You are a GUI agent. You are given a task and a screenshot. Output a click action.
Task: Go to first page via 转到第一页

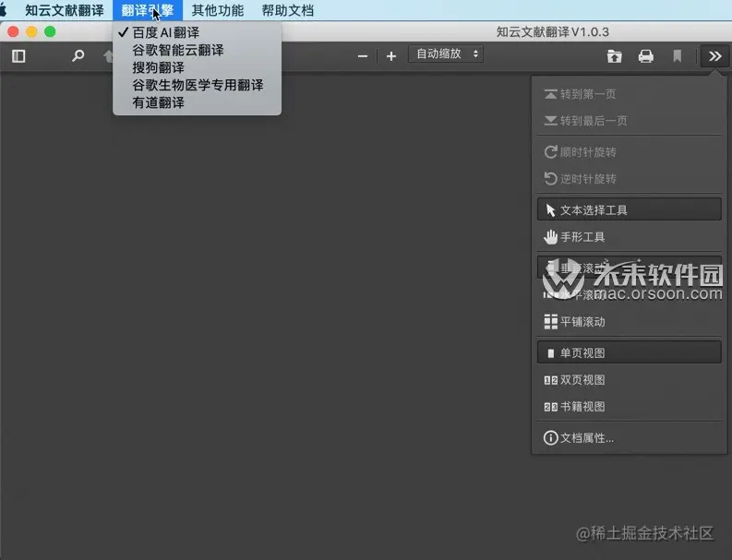pos(630,94)
